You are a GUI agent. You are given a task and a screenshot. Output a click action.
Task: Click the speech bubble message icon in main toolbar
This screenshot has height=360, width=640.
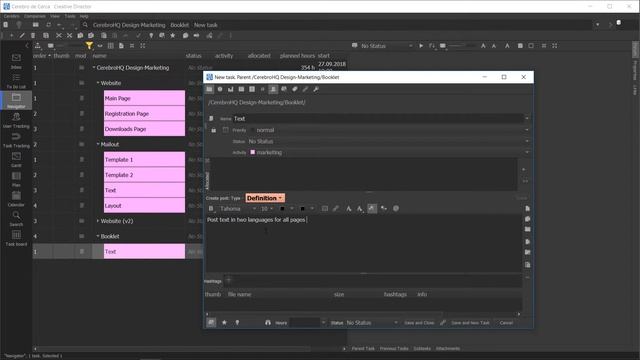(x=185, y=36)
